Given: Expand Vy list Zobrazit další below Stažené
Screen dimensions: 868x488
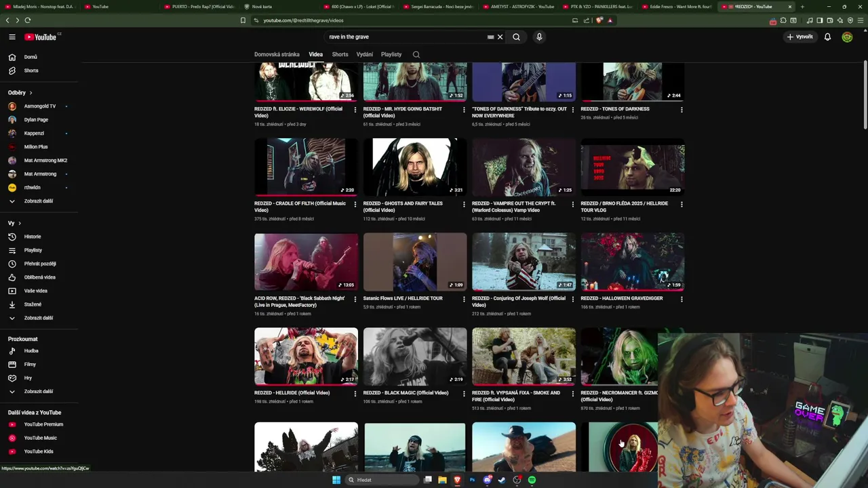Looking at the screenshot, I should click(39, 318).
